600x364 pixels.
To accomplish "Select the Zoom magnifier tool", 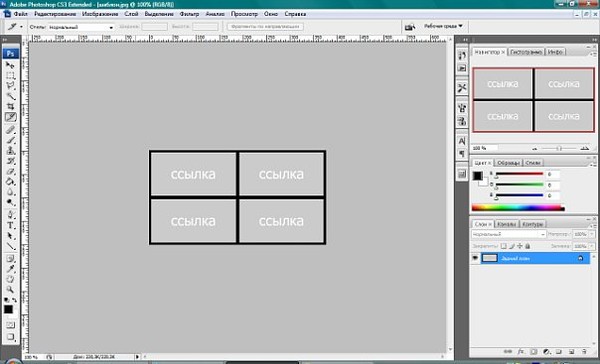I will [x=10, y=290].
